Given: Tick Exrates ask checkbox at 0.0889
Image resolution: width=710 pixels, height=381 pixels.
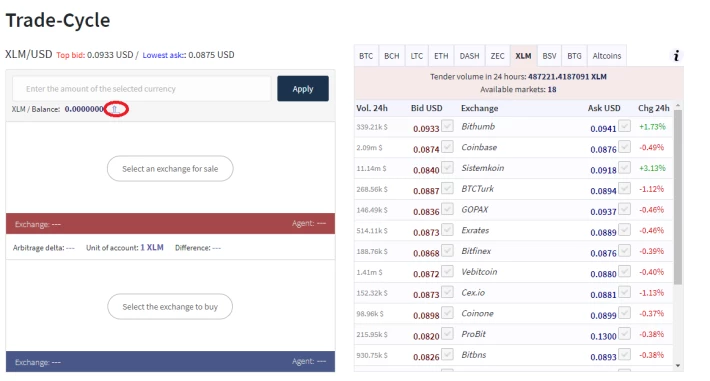Looking at the screenshot, I should (x=624, y=229).
